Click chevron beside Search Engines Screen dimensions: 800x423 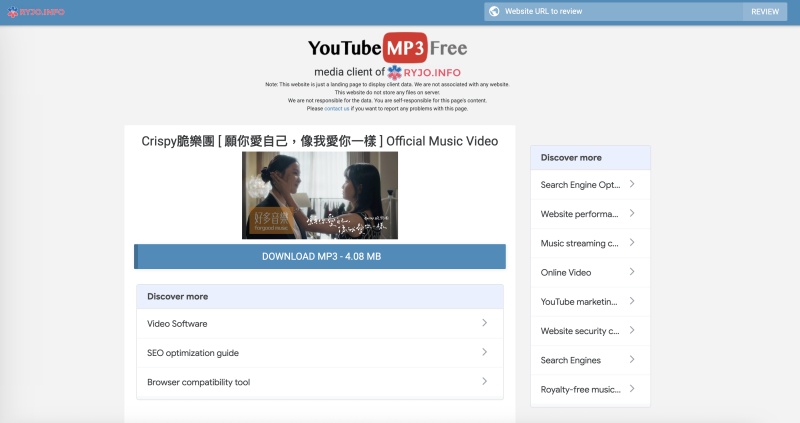[x=632, y=359]
